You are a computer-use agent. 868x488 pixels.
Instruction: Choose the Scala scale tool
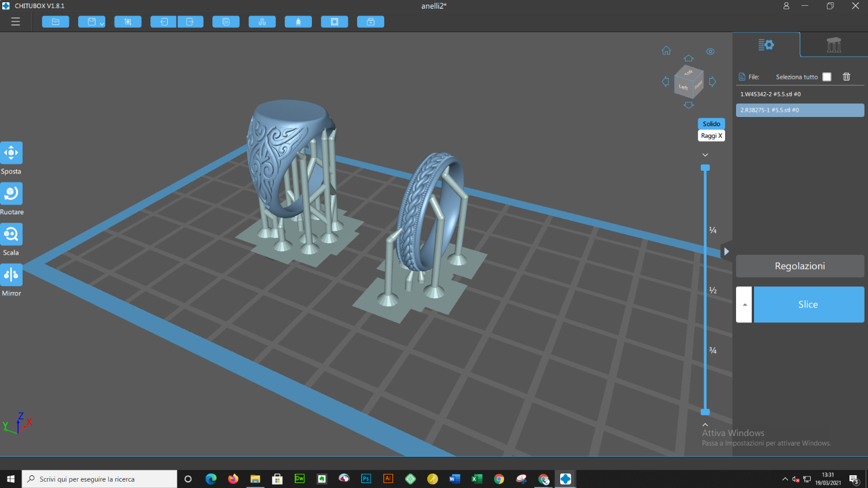point(11,234)
